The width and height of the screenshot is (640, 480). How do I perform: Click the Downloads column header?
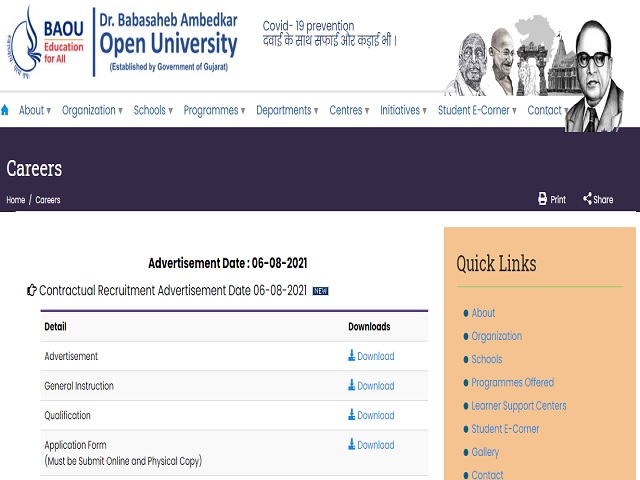point(369,327)
